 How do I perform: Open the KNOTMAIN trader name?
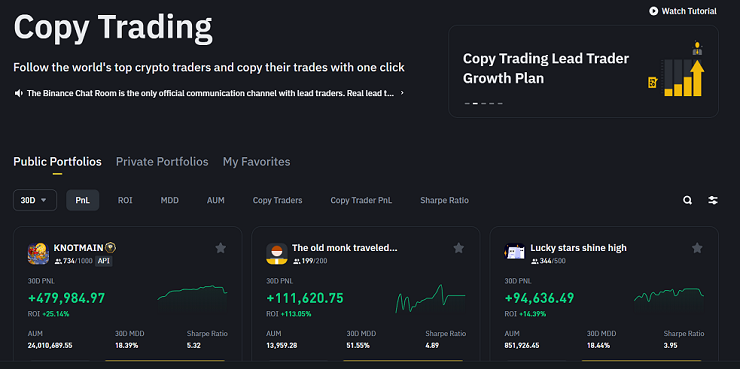78,248
